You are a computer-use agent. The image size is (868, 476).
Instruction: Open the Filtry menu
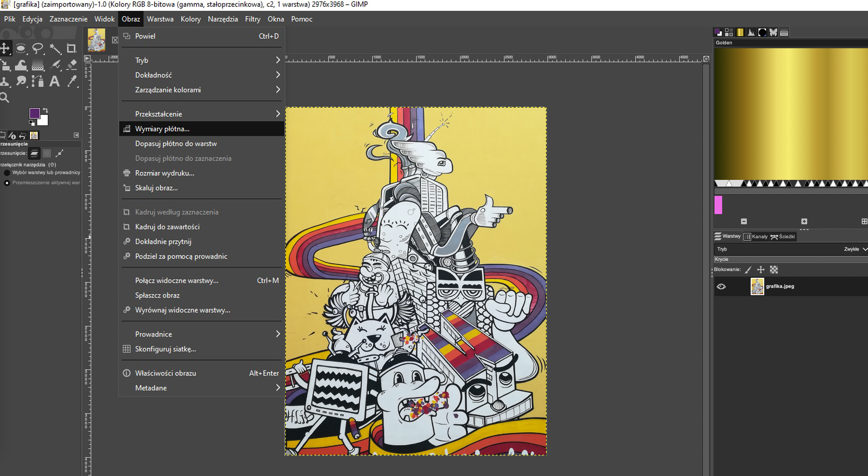tap(252, 19)
